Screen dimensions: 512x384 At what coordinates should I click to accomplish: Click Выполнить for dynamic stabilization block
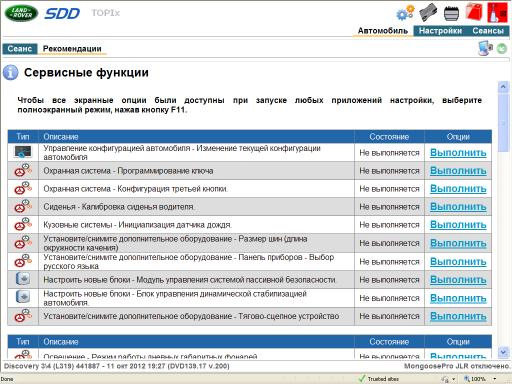click(458, 298)
